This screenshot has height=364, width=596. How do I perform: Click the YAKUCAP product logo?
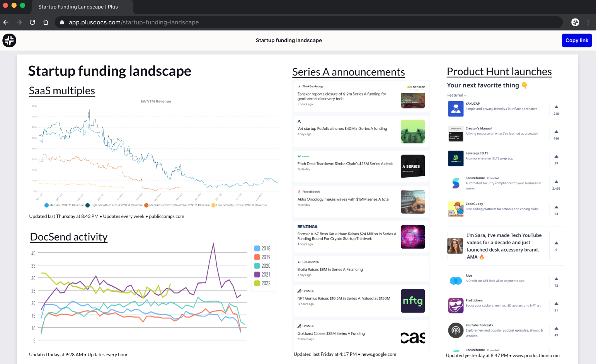coord(456,109)
